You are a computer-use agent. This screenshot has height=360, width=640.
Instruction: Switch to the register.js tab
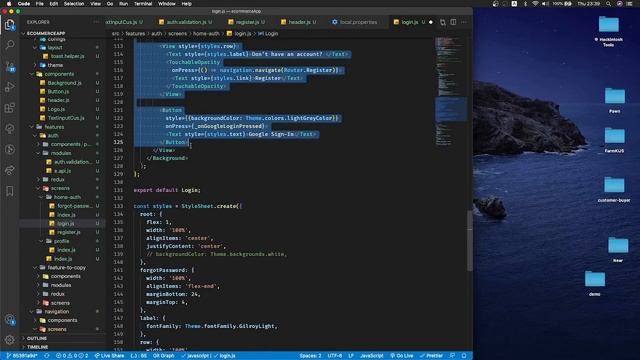coord(247,22)
